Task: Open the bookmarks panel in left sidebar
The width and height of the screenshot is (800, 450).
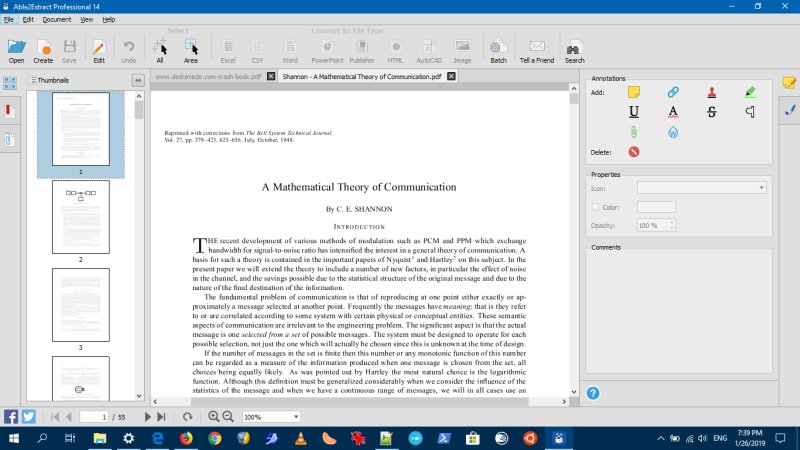Action: point(9,111)
